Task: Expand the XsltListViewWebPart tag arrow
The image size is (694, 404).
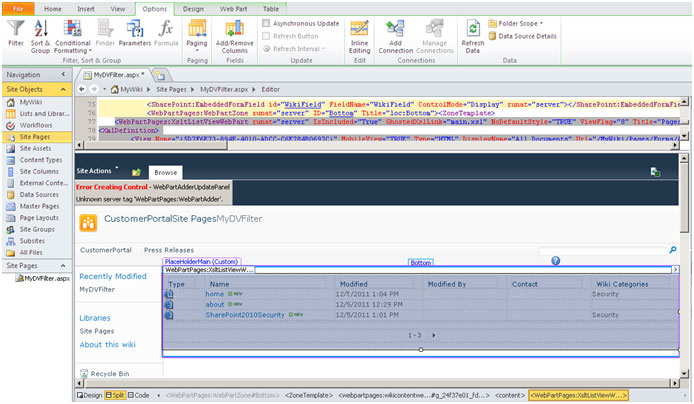Action: click(675, 269)
